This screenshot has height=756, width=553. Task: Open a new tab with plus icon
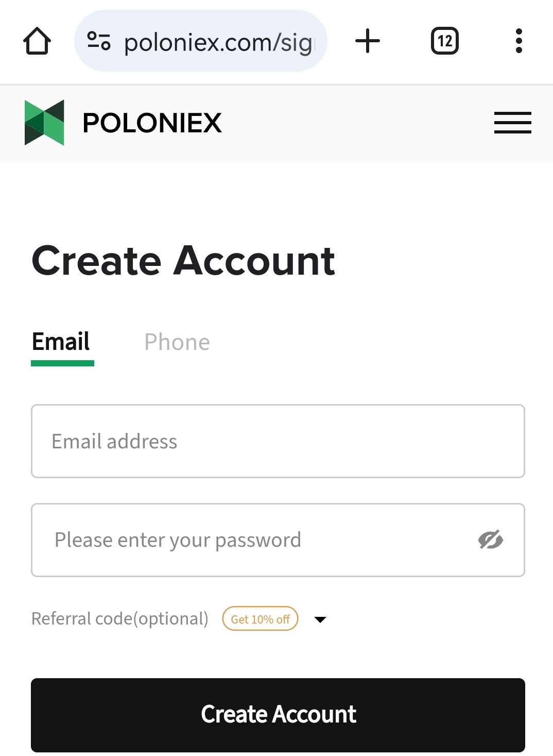(368, 41)
